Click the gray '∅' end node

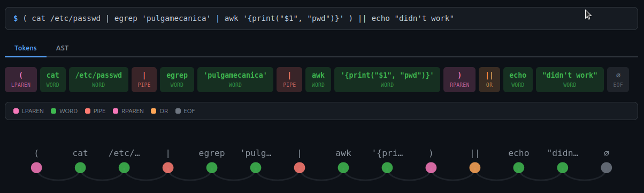point(606,168)
